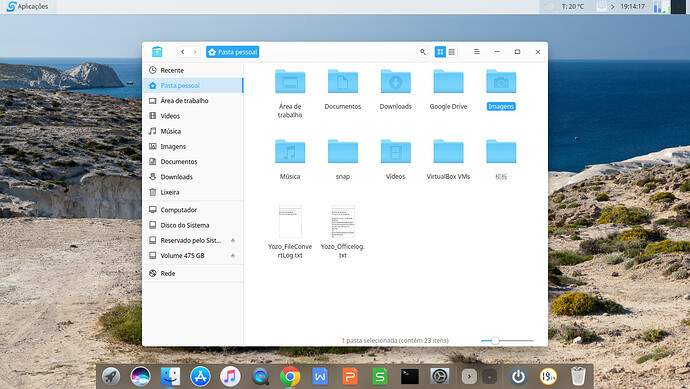Adjust the icon size zoom slider
The image size is (690, 389).
click(x=495, y=341)
